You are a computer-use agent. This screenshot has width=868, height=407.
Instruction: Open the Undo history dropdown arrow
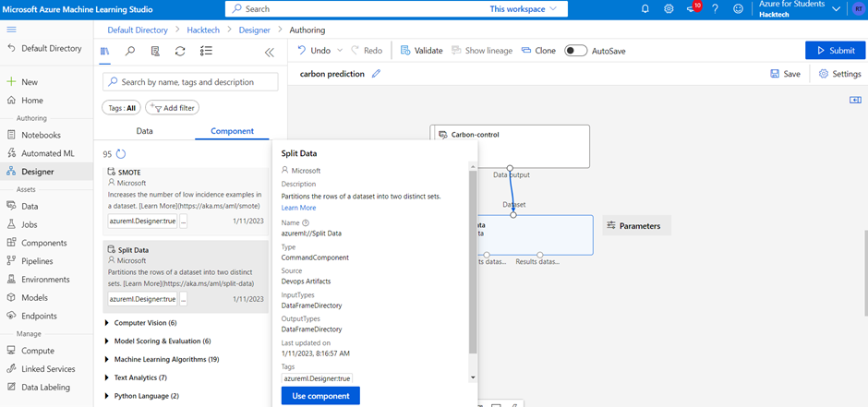click(x=340, y=51)
